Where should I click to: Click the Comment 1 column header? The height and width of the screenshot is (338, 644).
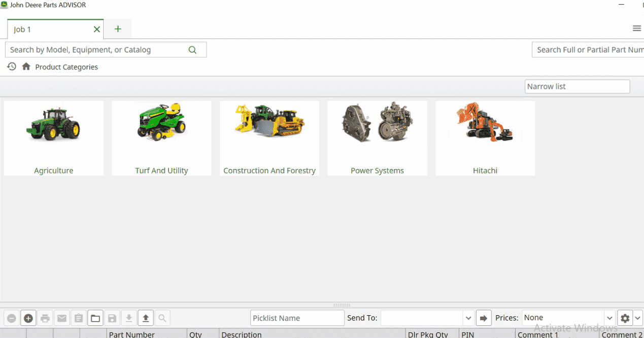coord(557,333)
